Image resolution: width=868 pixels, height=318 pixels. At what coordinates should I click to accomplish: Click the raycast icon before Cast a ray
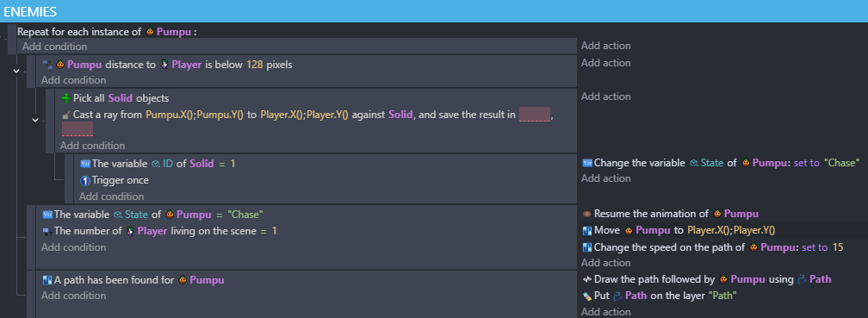pos(65,115)
